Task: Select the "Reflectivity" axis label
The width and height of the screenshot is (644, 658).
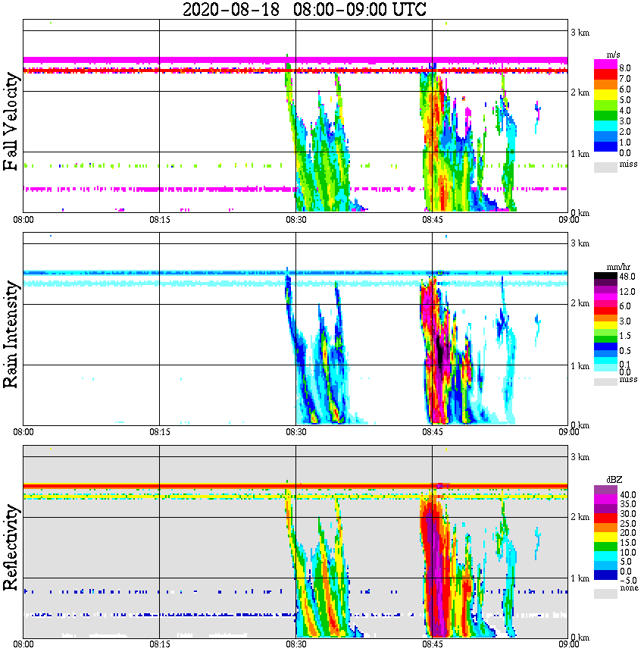Action: tap(11, 547)
